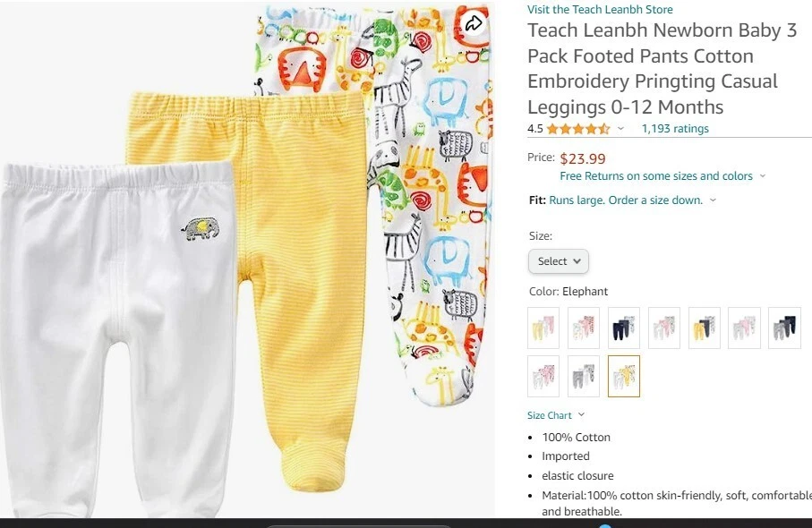Select the first yellow and pink color swatch

(543, 328)
